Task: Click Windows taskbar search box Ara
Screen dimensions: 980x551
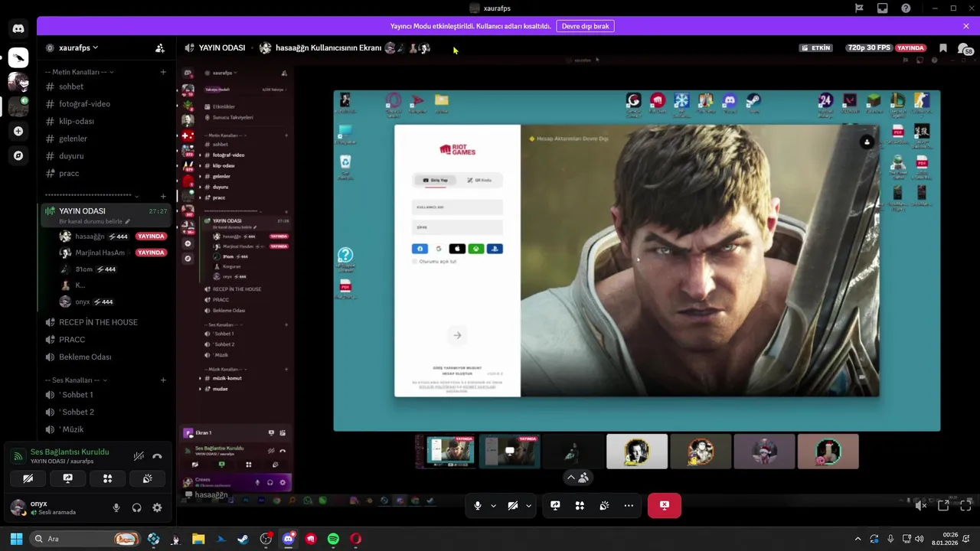Action: (86, 539)
